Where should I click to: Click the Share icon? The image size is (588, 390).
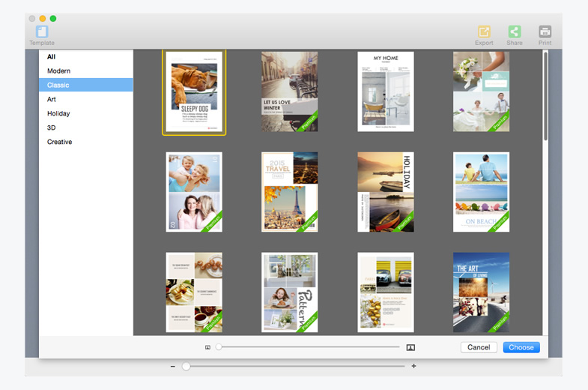[515, 32]
